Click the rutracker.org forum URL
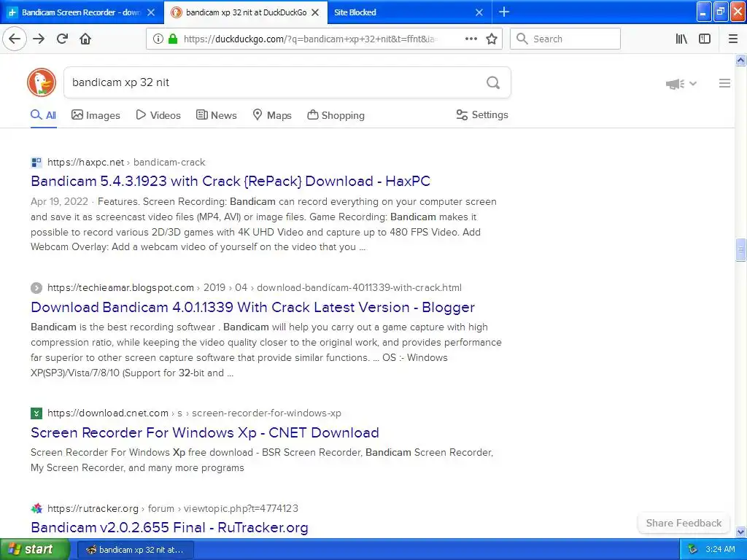Image resolution: width=747 pixels, height=560 pixels. 173,508
